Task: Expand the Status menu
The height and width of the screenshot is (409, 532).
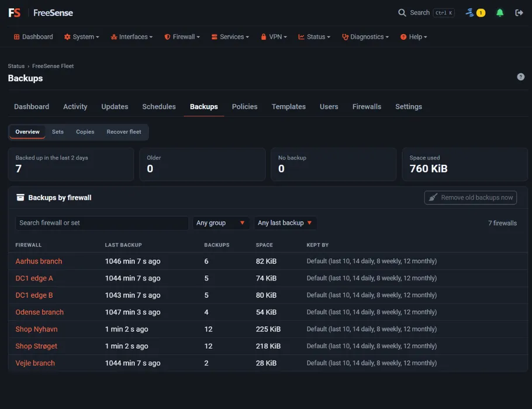Action: [x=314, y=37]
